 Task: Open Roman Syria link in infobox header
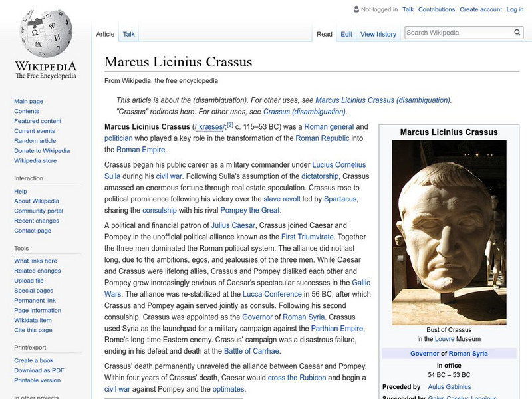468,354
